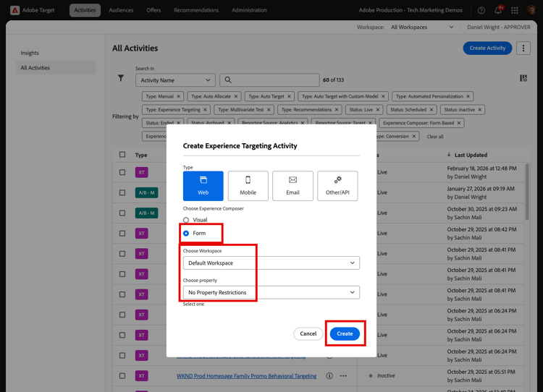Check the October 30, 2025 A/B row
543x392 pixels.
[122, 213]
